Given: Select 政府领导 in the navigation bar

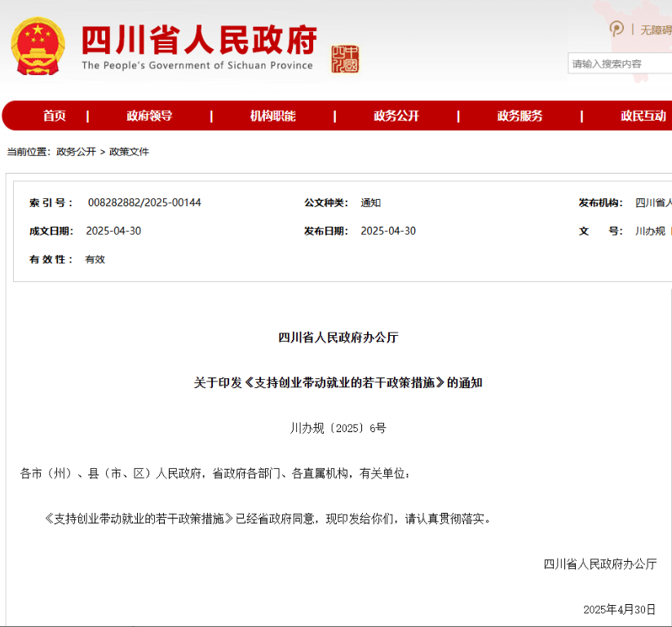Looking at the screenshot, I should coord(149,116).
